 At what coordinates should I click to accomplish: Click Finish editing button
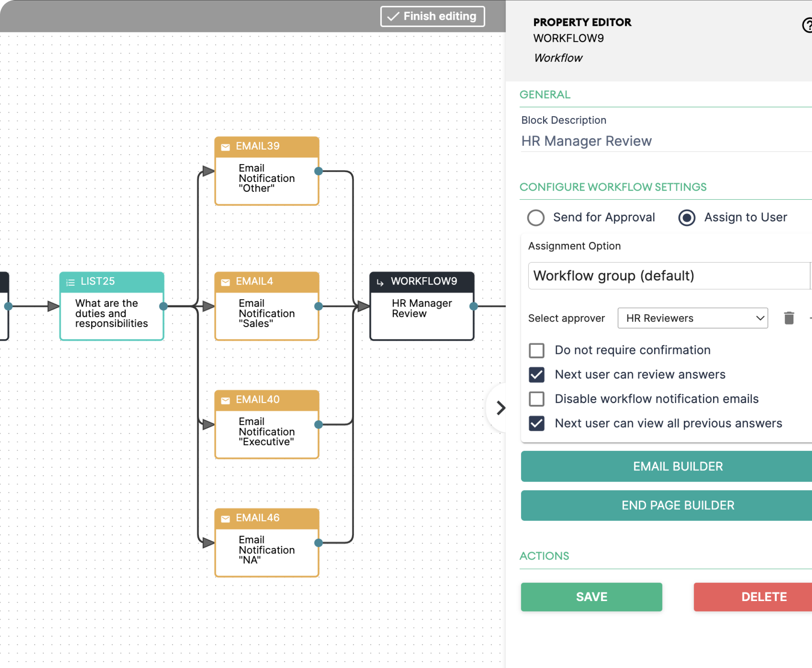pos(432,16)
